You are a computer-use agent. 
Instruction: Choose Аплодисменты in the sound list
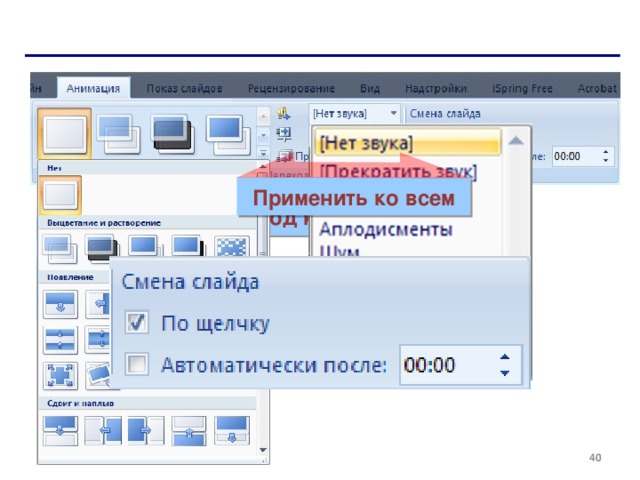coord(386,229)
